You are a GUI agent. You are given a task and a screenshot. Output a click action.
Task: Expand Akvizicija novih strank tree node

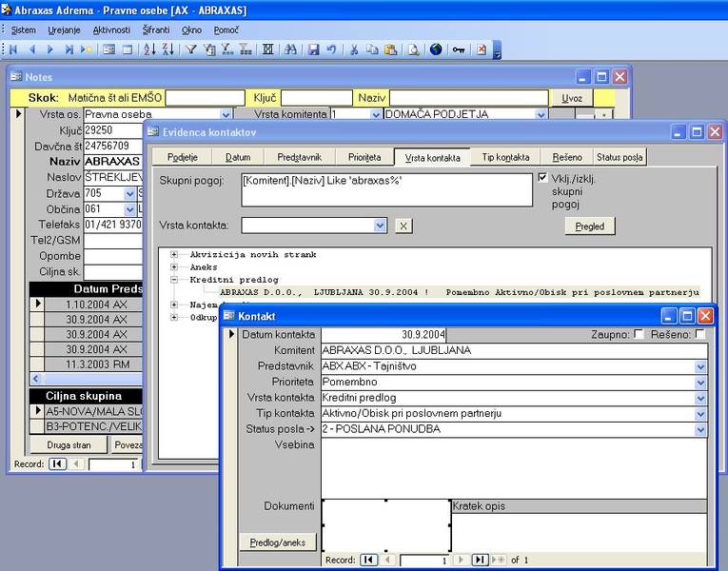[x=173, y=254]
